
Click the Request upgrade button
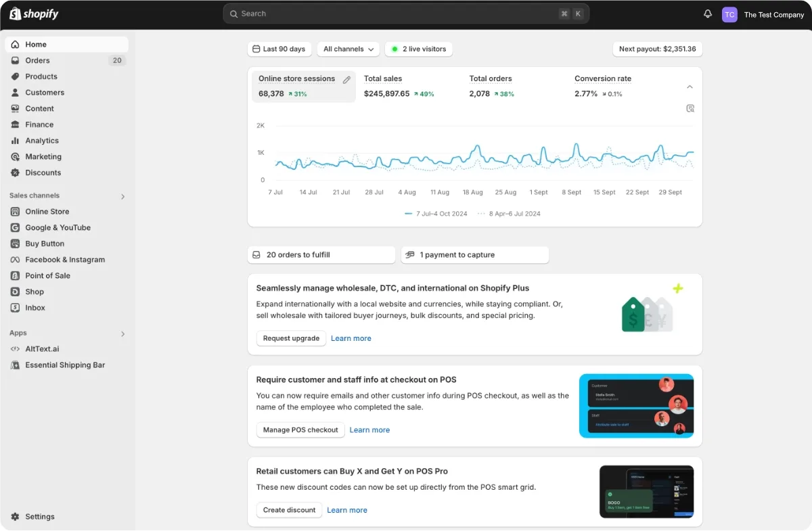click(291, 338)
